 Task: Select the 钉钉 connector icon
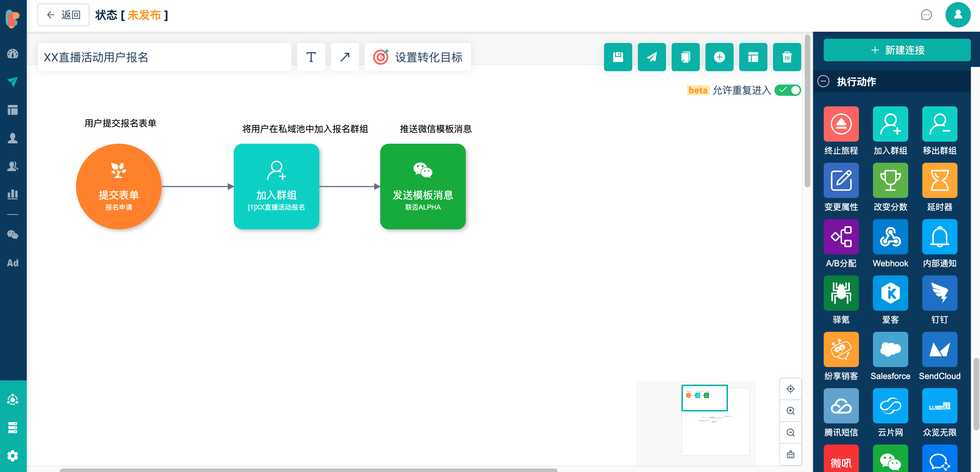coord(939,293)
